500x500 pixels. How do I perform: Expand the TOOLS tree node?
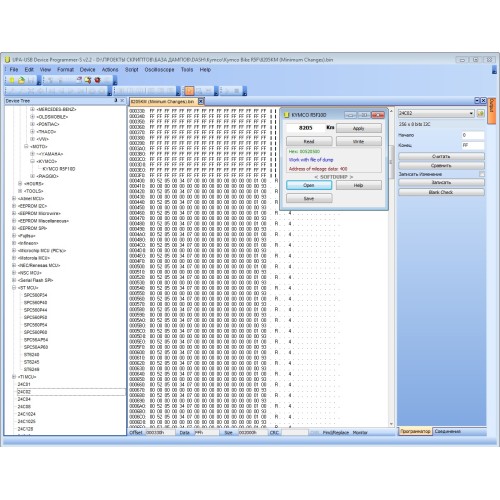coord(20,191)
